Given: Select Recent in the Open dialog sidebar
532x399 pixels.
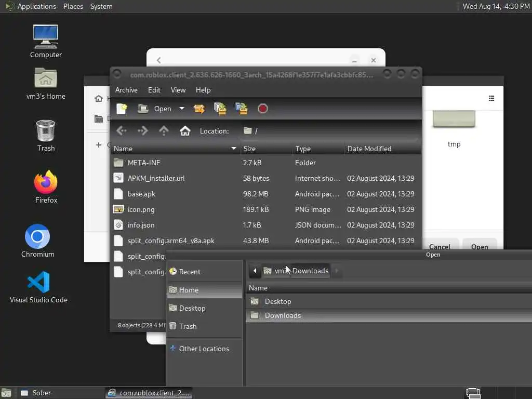Looking at the screenshot, I should [205, 272].
